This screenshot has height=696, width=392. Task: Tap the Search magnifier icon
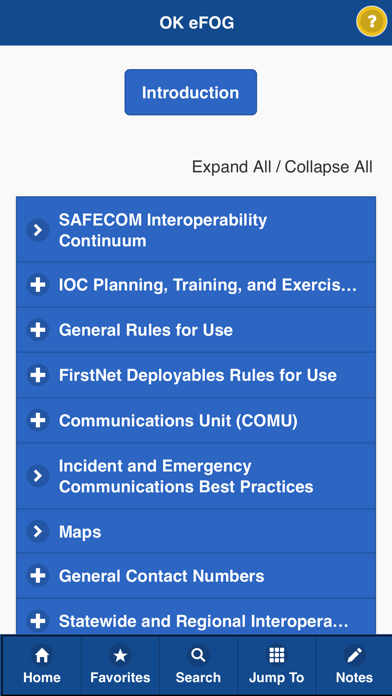point(198,655)
